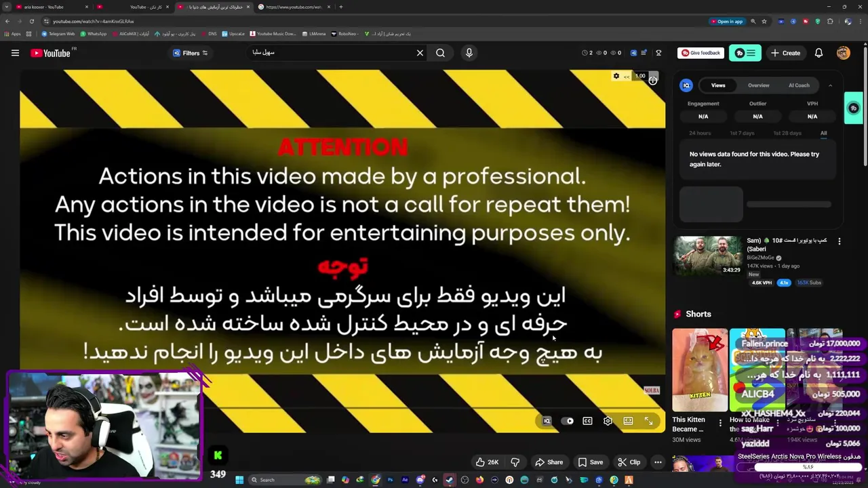This screenshot has width=868, height=488.
Task: Click TubeBuddy side tab on right edge
Action: click(854, 108)
